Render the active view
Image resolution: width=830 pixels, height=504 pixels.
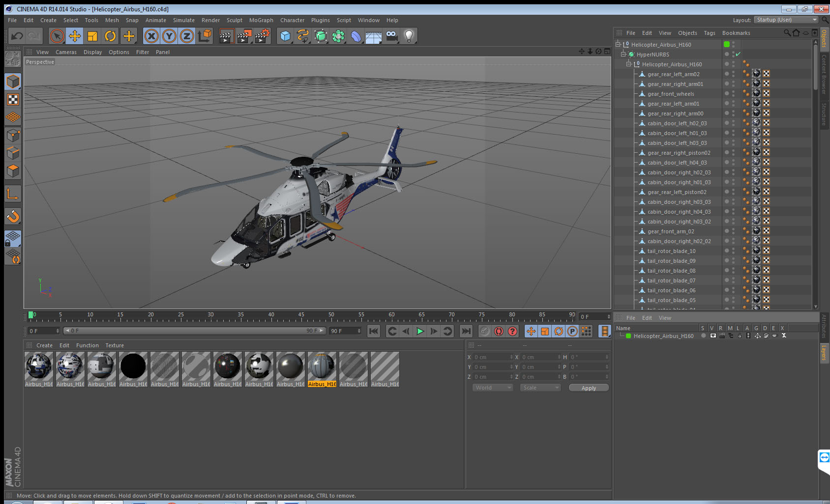[x=226, y=36]
